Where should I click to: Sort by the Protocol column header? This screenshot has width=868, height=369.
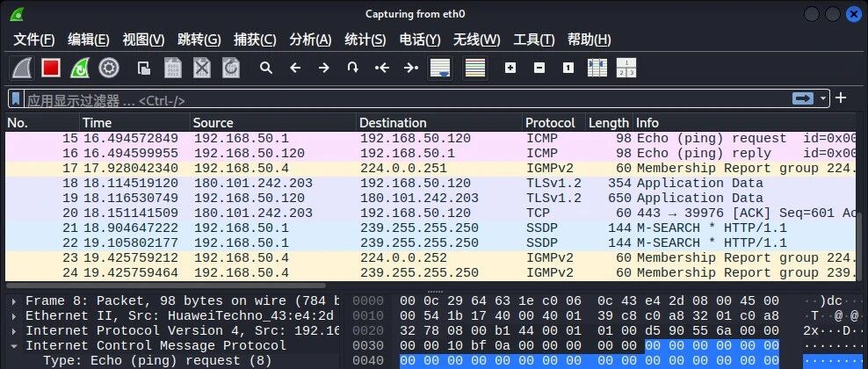point(554,123)
